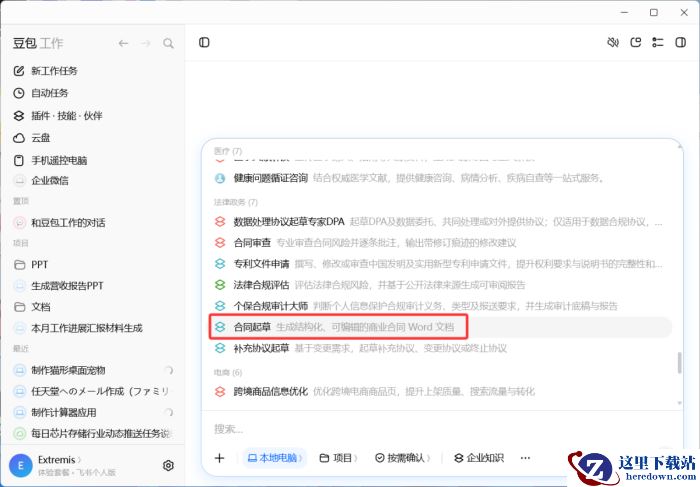Click the top-right window-share icon

[635, 42]
